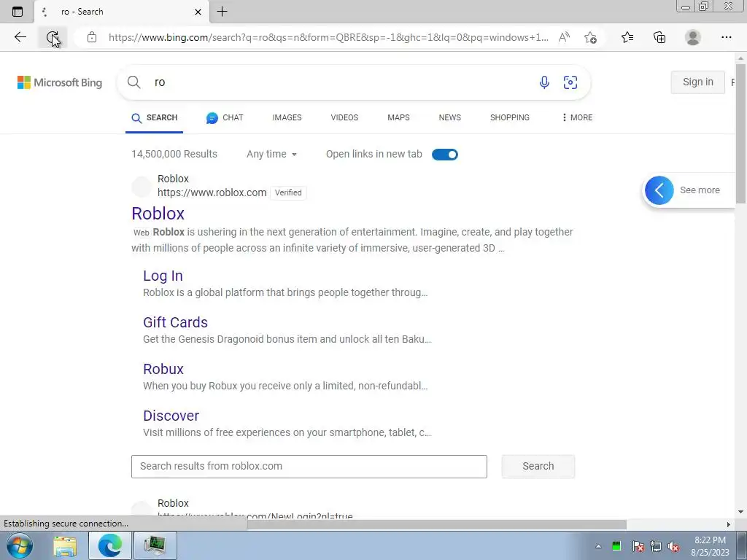
Task: Open the Roblox main result title
Action: [x=158, y=214]
